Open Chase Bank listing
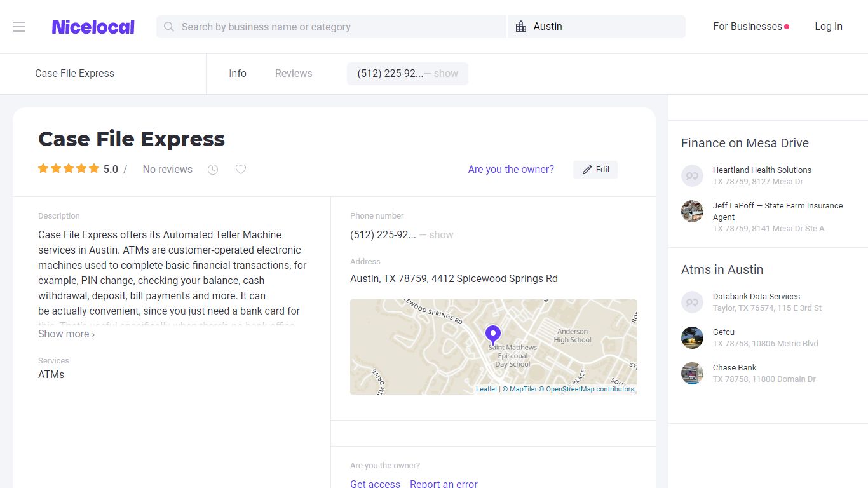The width and height of the screenshot is (868, 488). (x=735, y=368)
